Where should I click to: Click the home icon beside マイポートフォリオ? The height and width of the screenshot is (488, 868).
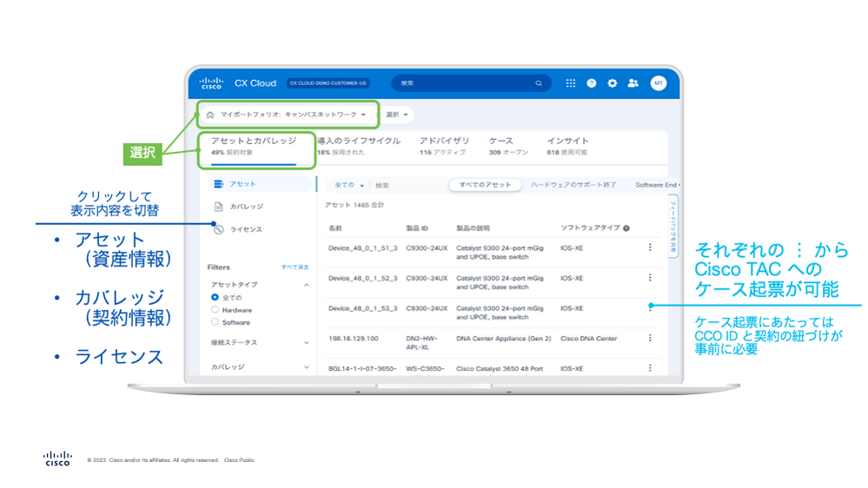pyautogui.click(x=210, y=115)
